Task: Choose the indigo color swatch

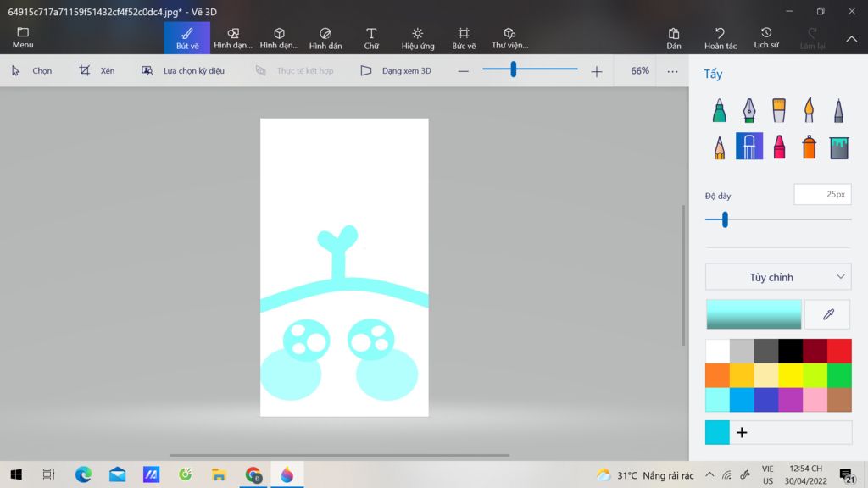Action: click(766, 400)
